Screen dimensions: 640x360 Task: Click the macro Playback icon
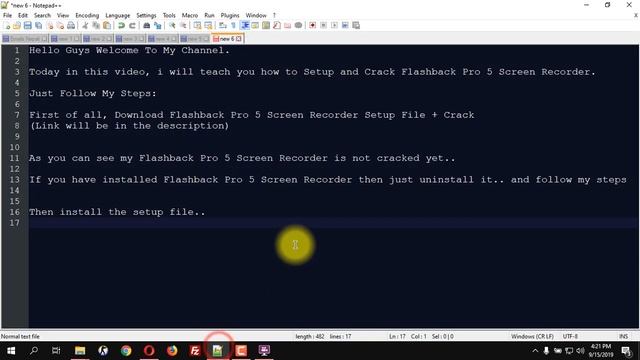(334, 26)
